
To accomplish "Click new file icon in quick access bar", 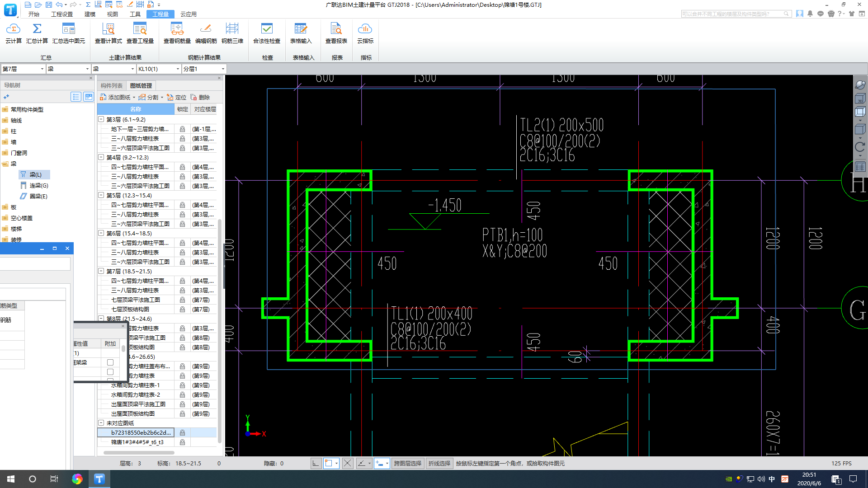I will click(x=28, y=5).
